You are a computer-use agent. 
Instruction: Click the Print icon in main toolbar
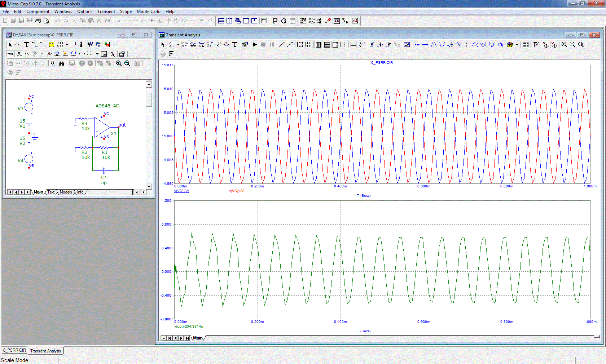38,21
